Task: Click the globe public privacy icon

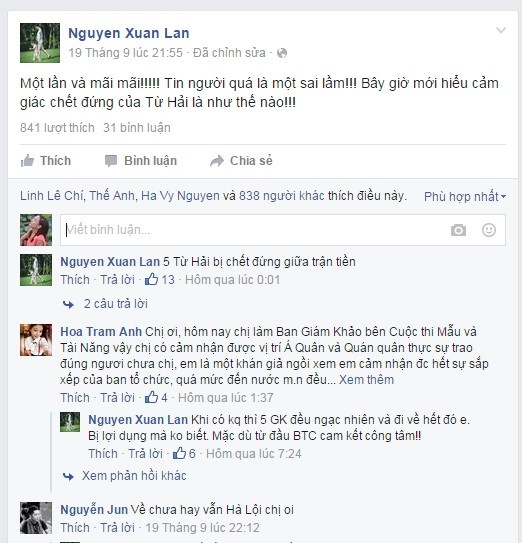Action: coord(282,53)
